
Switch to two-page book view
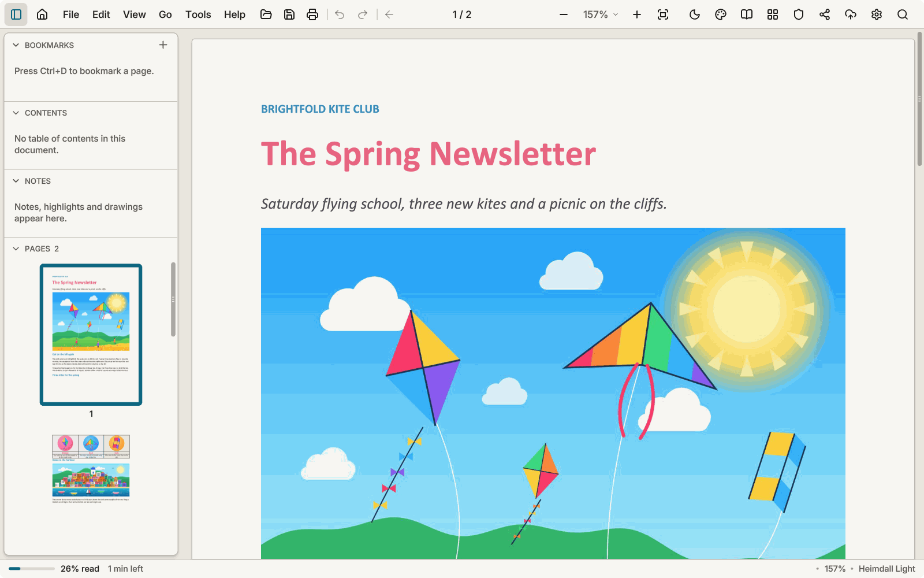[x=747, y=14]
